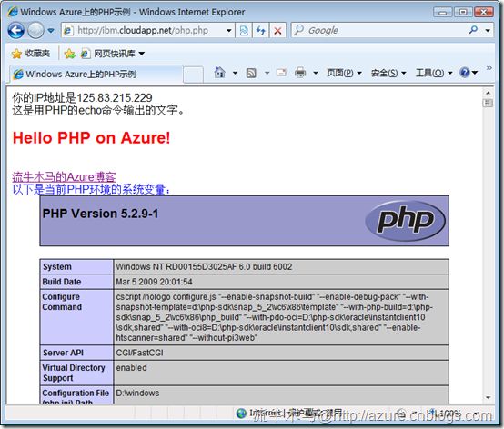Viewport: 504px width, 429px height.
Task: Close the Internet Explorer window
Action: click(x=484, y=12)
